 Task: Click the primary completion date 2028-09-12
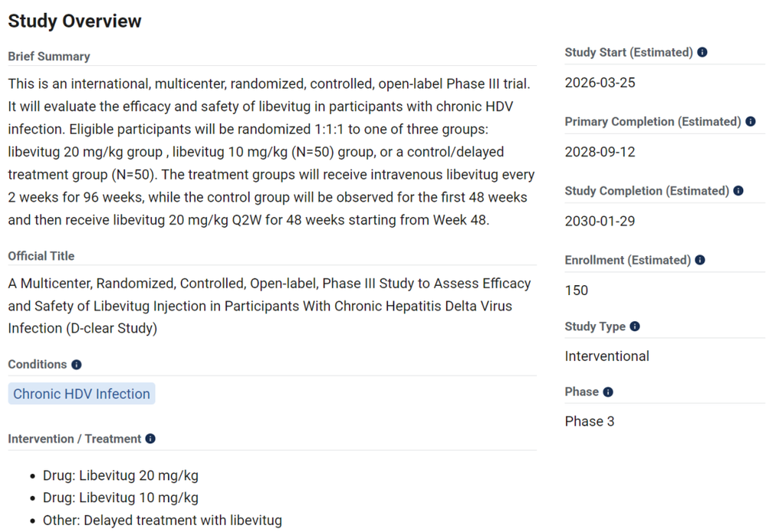[600, 152]
